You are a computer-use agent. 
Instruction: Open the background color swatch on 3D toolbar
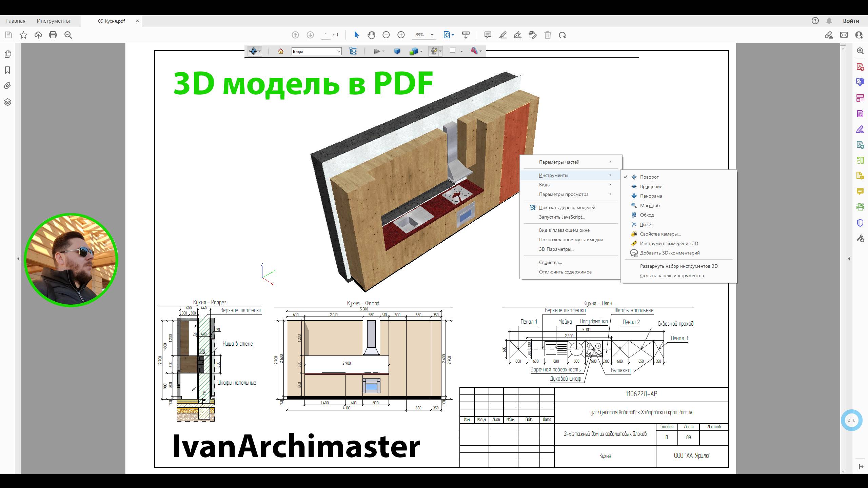click(x=453, y=51)
